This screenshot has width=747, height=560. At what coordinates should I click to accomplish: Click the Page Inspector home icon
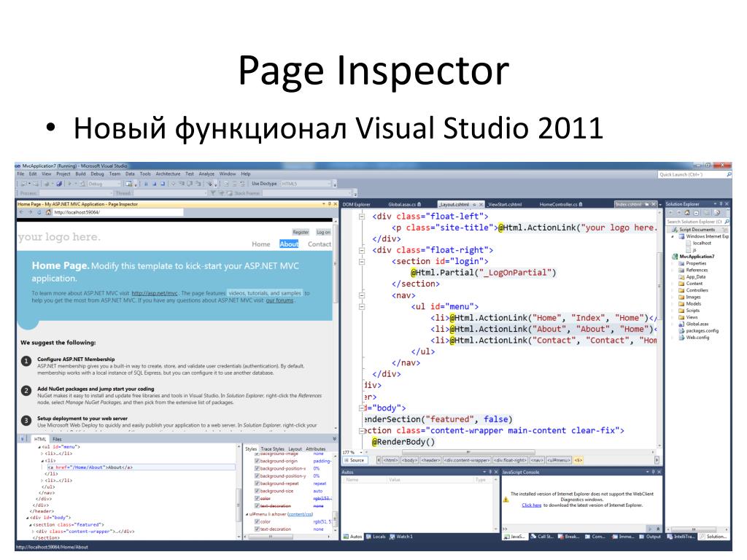point(48,212)
